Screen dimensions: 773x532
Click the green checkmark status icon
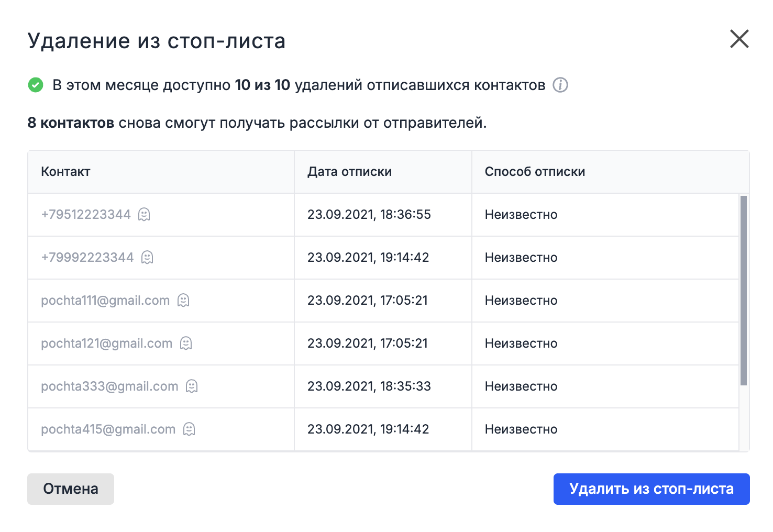(x=36, y=85)
